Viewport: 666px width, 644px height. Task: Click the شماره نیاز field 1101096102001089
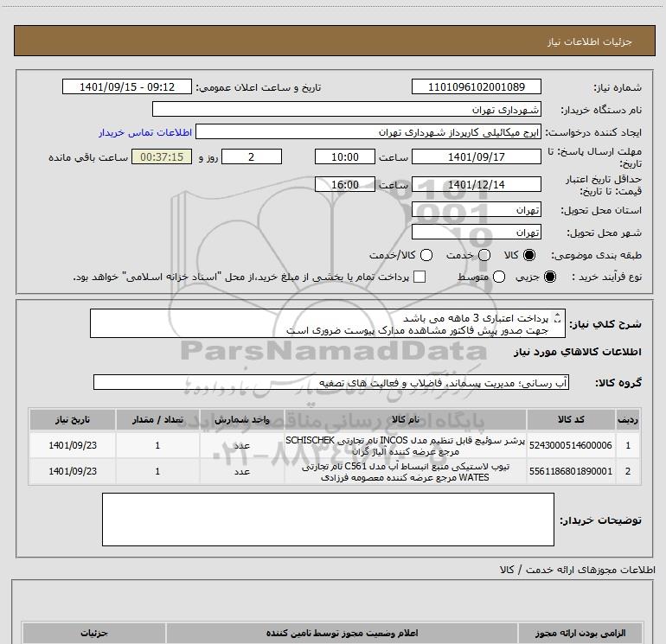tap(476, 86)
